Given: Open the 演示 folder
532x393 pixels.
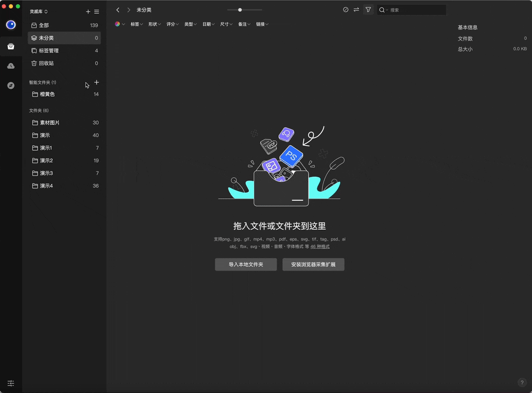Looking at the screenshot, I should point(64,135).
